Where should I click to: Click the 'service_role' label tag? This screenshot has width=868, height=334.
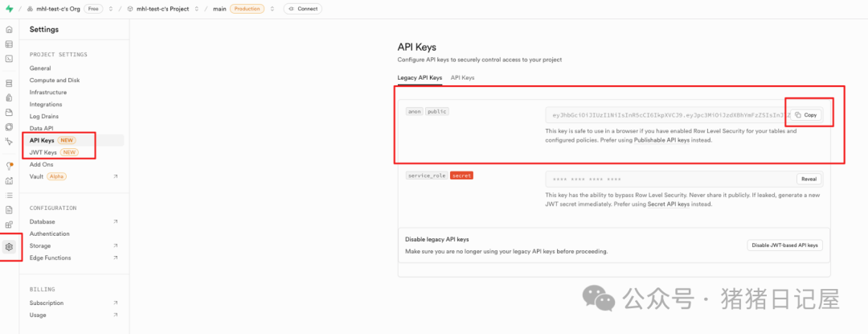point(426,175)
